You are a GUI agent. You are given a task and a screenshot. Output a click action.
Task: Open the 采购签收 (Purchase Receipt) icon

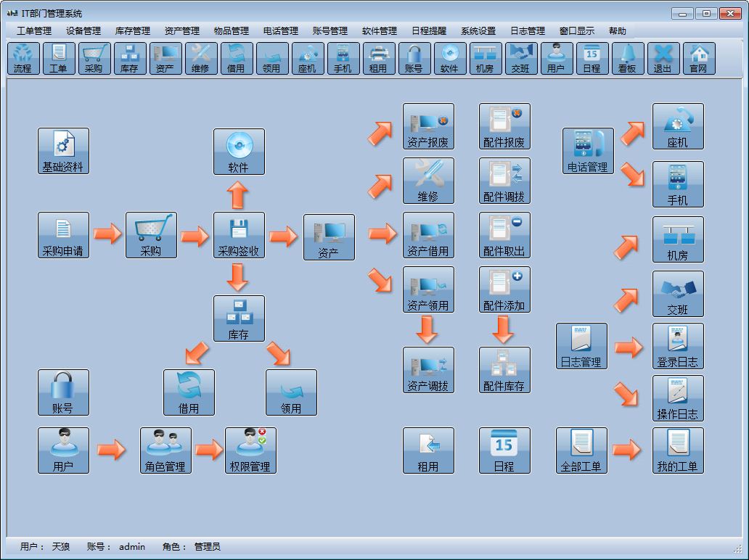239,234
